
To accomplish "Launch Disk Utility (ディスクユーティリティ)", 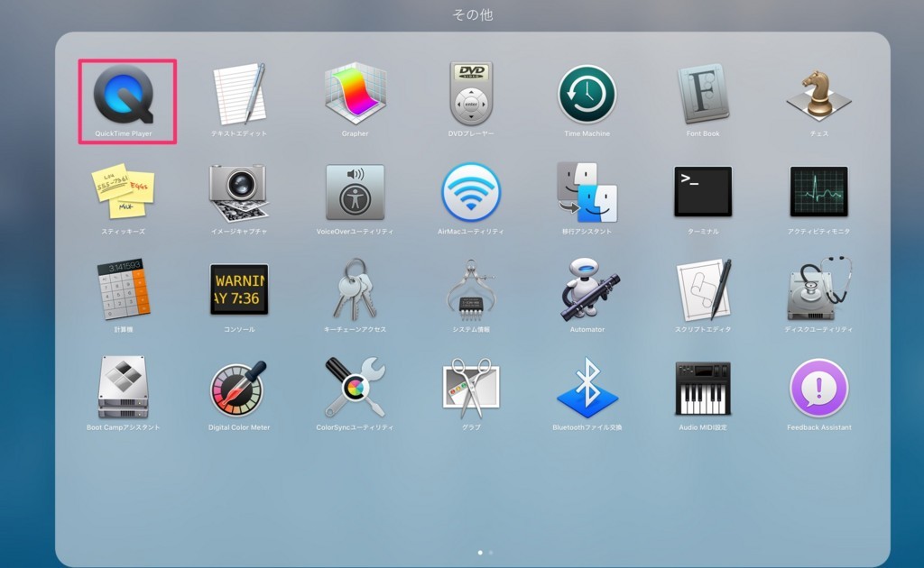I will point(818,288).
